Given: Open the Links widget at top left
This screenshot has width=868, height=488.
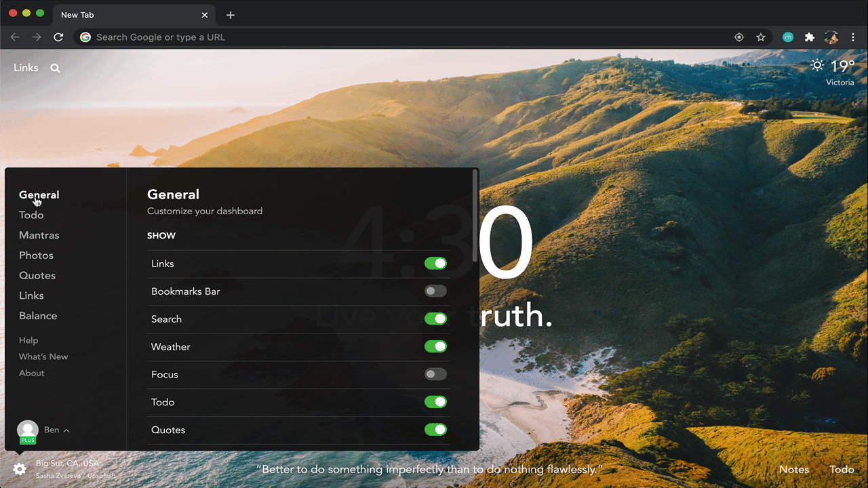Looking at the screenshot, I should [26, 68].
